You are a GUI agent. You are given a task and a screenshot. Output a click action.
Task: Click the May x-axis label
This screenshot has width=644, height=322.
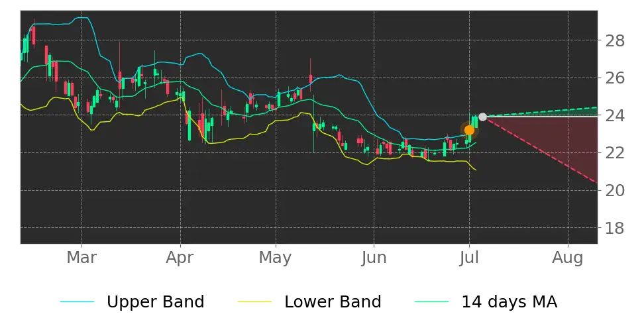tap(276, 259)
